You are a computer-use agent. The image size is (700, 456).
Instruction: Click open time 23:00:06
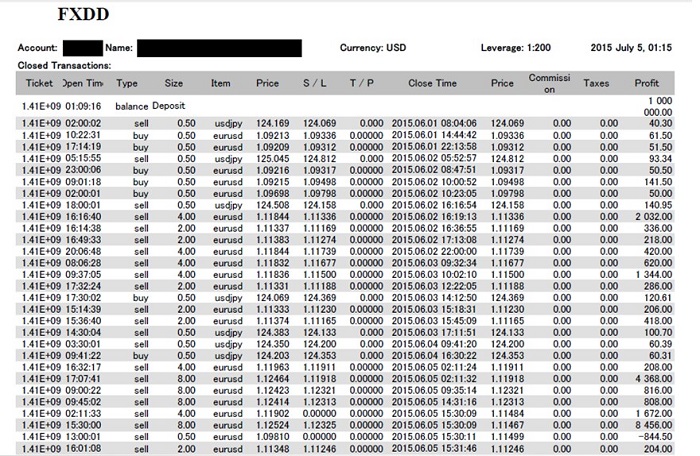tap(83, 170)
